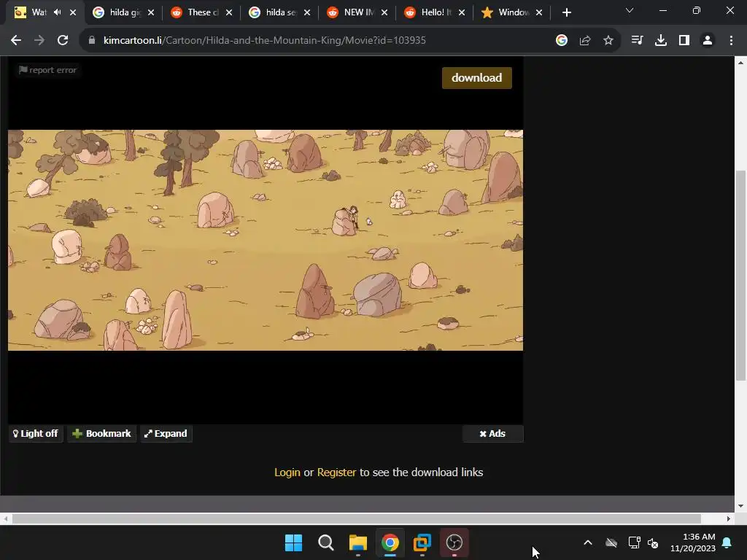Screen dimensions: 747x560
Task: Open the notification bell
Action: 727,542
